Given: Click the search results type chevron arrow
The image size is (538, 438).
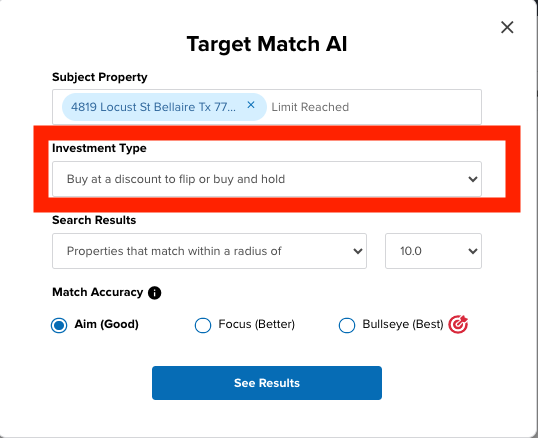Looking at the screenshot, I should click(x=358, y=251).
